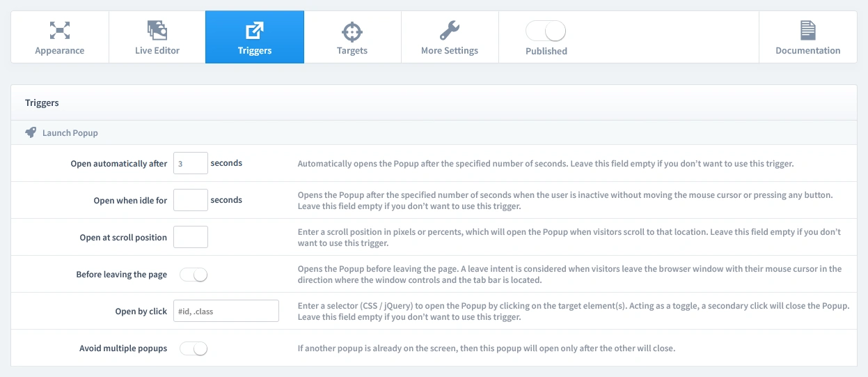
Task: Turn on Avoid multiple popups switch
Action: click(x=194, y=348)
